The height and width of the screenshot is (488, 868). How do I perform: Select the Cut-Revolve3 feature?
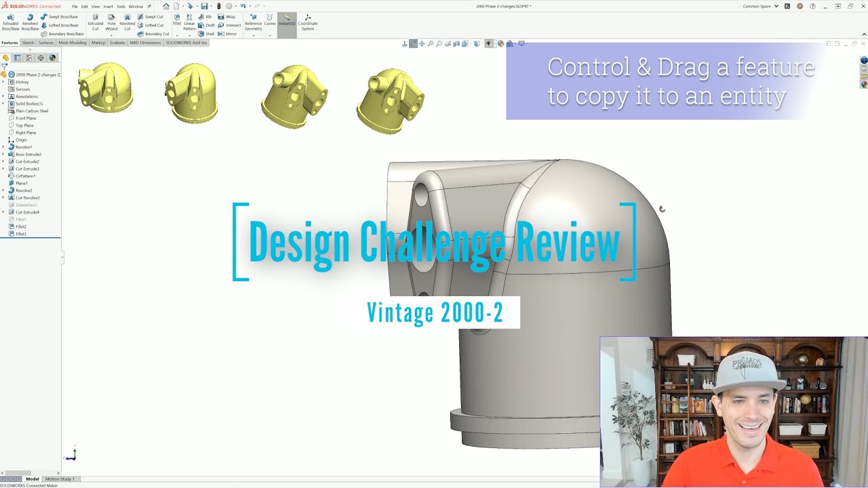24,198
